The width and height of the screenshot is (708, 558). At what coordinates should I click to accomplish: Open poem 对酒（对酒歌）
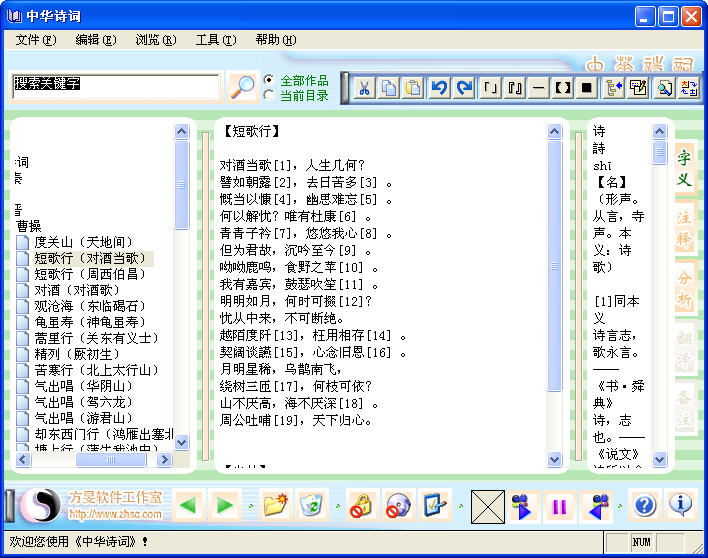[77, 290]
